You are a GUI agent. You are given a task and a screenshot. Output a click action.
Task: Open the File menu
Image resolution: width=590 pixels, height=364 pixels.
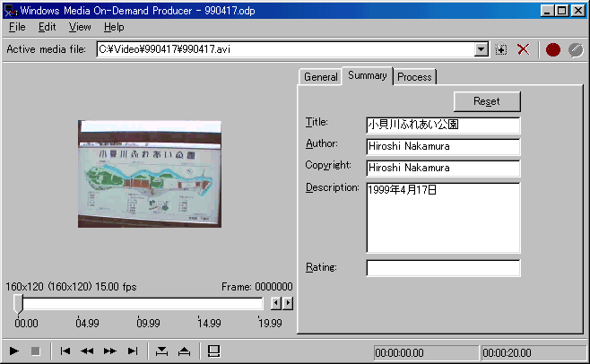17,27
